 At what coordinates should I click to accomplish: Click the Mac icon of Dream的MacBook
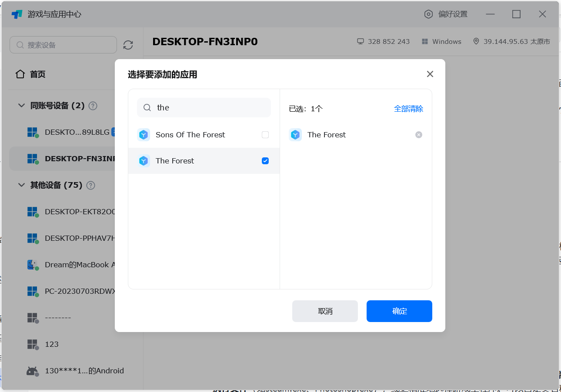coord(33,265)
